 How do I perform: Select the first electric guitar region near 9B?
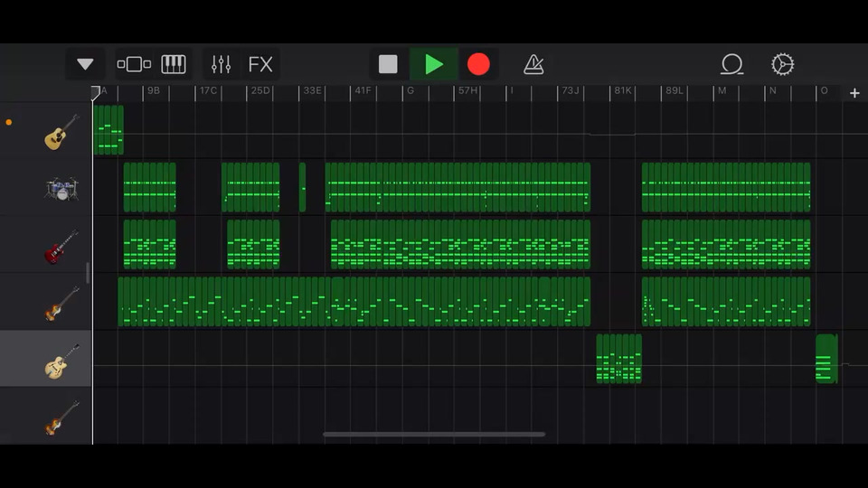[x=149, y=245]
